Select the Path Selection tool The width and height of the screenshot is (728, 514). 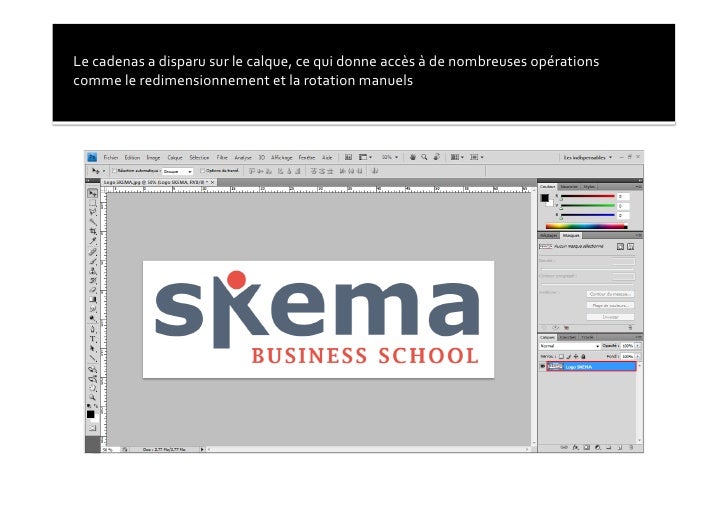click(93, 348)
